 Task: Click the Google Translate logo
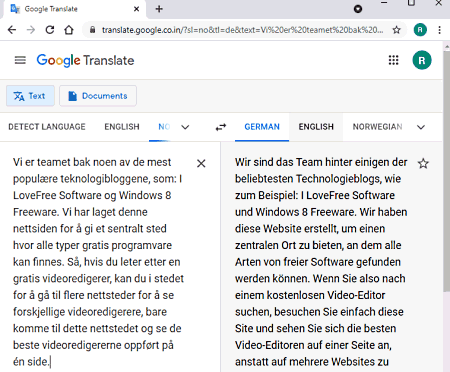click(x=85, y=60)
